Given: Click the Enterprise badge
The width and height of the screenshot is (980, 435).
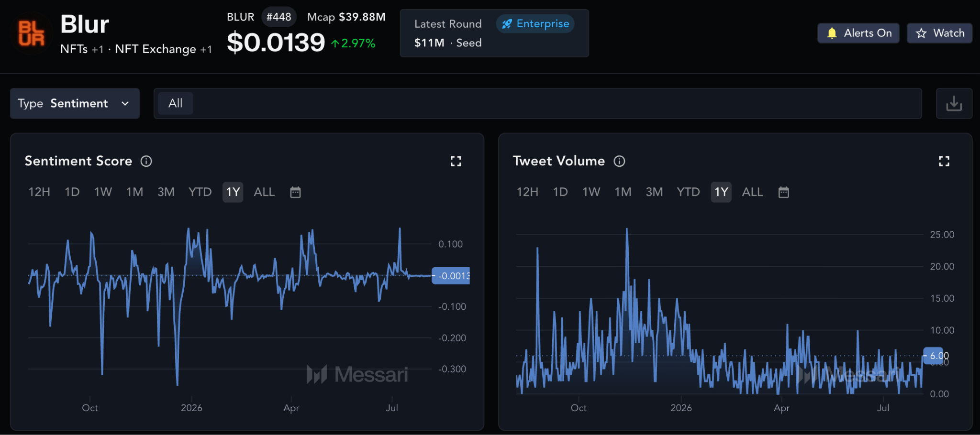Looking at the screenshot, I should [535, 24].
